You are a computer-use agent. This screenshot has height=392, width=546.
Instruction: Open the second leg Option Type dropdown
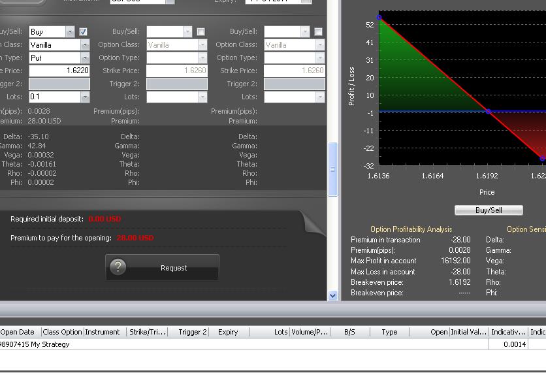click(x=202, y=58)
